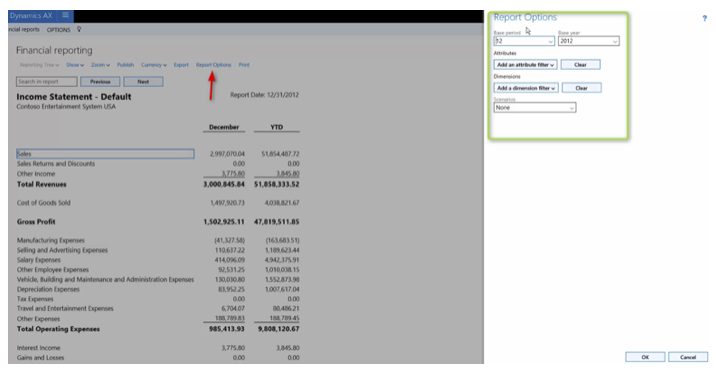The height and width of the screenshot is (379, 716).
Task: Open Report Options from the toolbar
Action: pyautogui.click(x=213, y=65)
